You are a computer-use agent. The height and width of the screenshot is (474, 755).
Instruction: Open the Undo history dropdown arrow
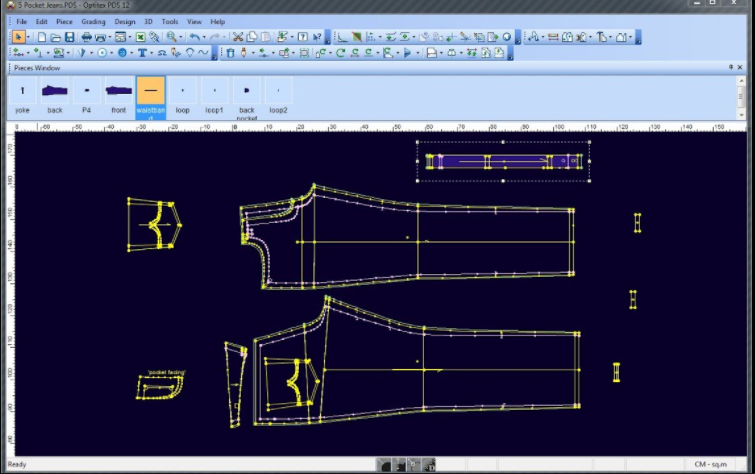tap(203, 37)
